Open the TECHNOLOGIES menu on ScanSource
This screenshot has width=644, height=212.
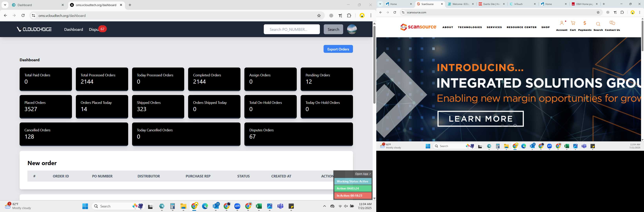[470, 27]
